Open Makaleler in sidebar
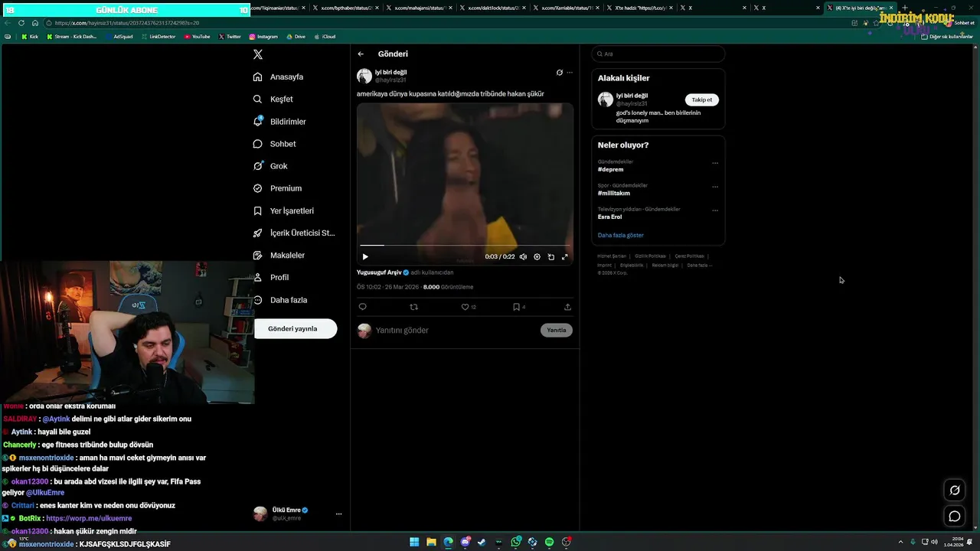Image resolution: width=980 pixels, height=551 pixels. 279,255
